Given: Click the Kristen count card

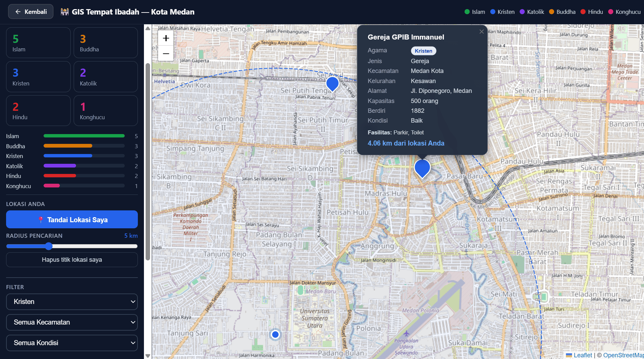Looking at the screenshot, I should tap(38, 77).
